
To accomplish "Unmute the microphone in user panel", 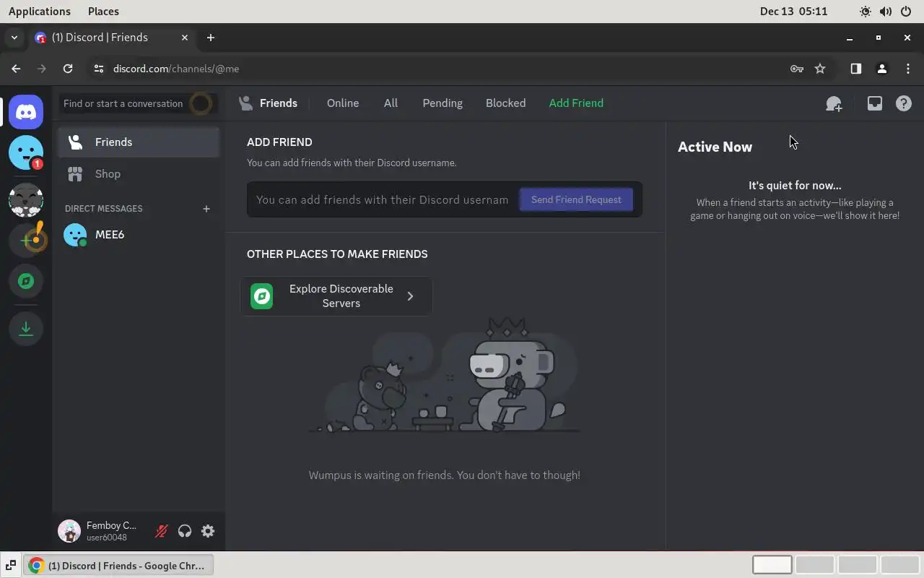I will tap(162, 531).
